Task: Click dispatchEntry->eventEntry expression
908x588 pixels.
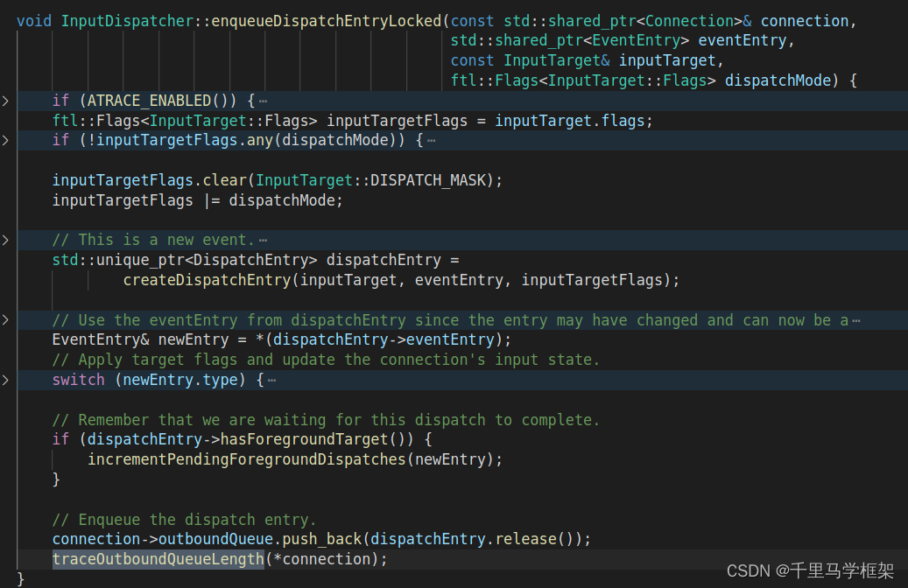Action: coord(384,339)
